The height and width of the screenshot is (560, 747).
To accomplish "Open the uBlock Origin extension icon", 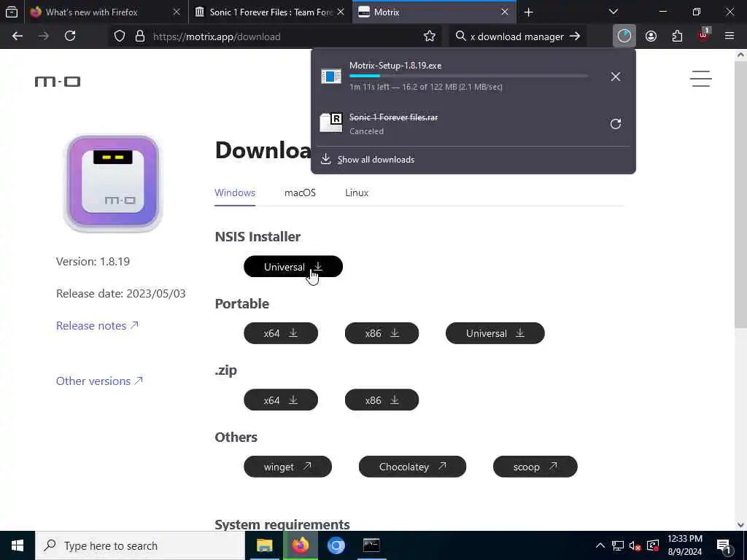I will tap(704, 35).
